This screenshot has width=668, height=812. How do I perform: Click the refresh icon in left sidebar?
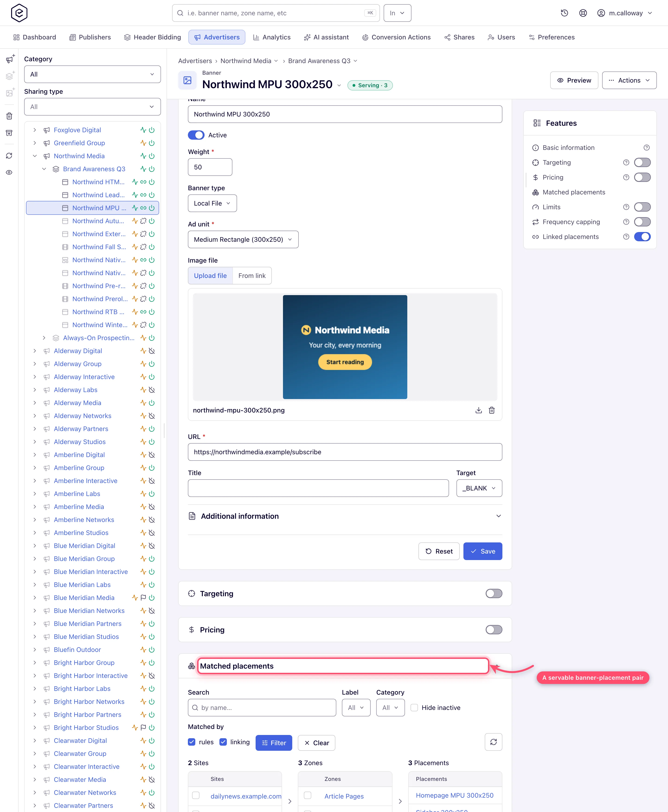[x=9, y=155]
